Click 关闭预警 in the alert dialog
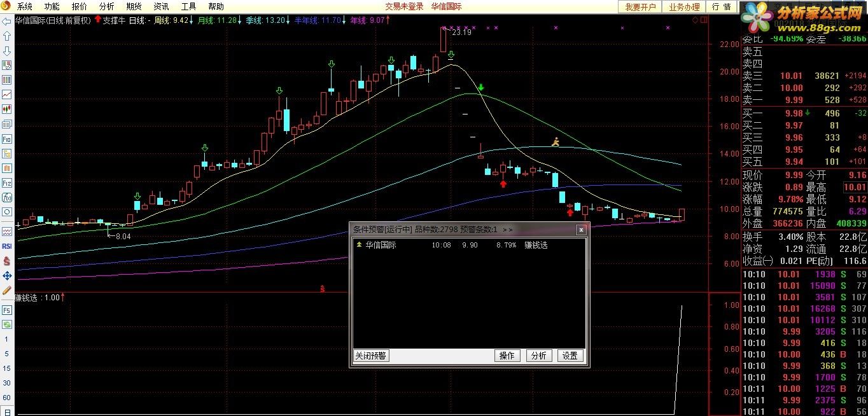This screenshot has height=416, width=868. point(370,356)
